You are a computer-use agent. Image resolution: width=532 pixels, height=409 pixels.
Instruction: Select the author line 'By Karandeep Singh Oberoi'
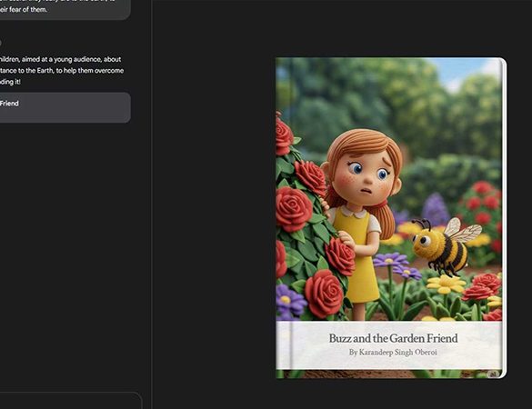tap(393, 353)
